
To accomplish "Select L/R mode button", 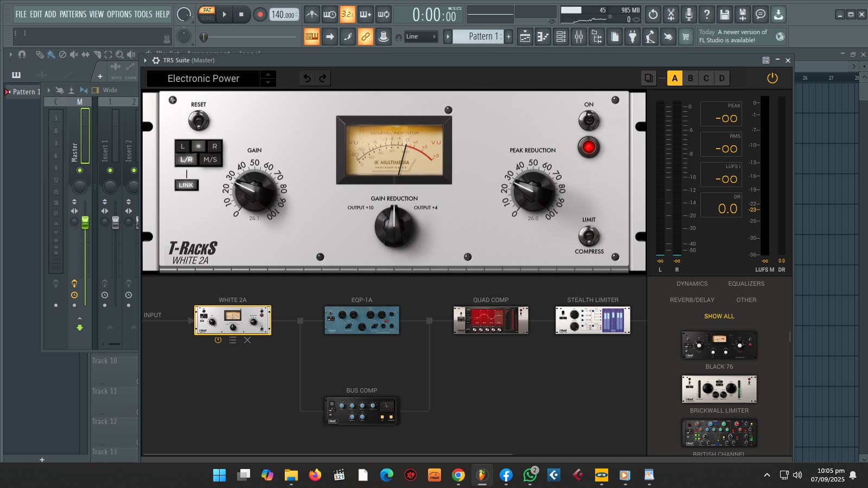I will 186,159.
